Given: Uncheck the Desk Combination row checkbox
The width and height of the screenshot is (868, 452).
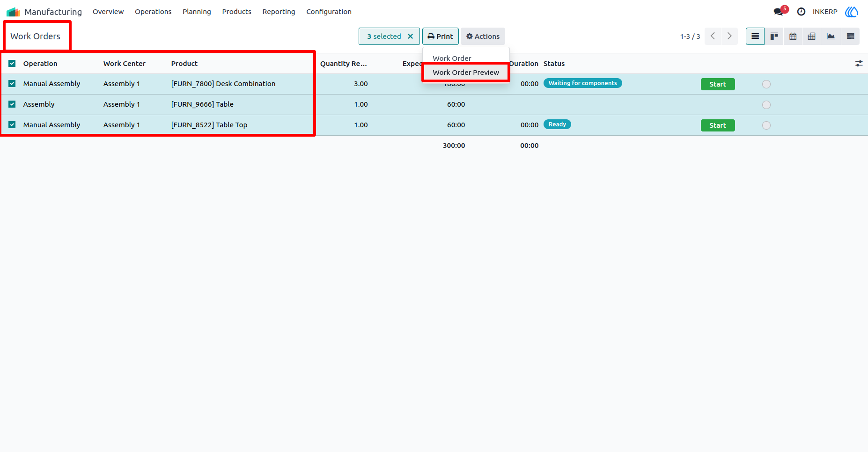Looking at the screenshot, I should click(12, 84).
